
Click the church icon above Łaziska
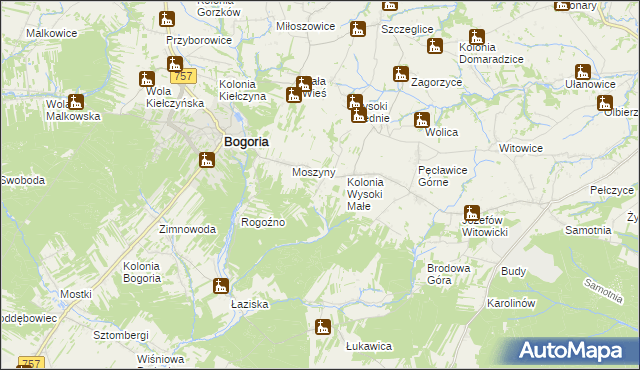point(221,286)
